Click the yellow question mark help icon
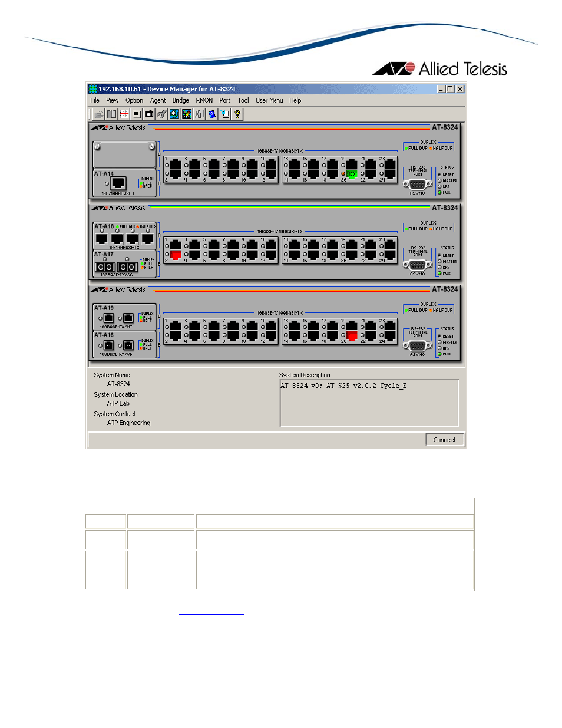The height and width of the screenshot is (728, 562). click(237, 114)
